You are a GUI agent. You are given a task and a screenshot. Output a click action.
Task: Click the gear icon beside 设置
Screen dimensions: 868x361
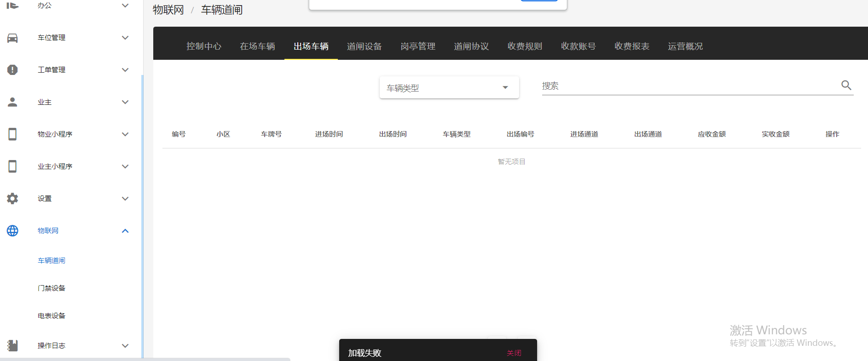click(12, 199)
